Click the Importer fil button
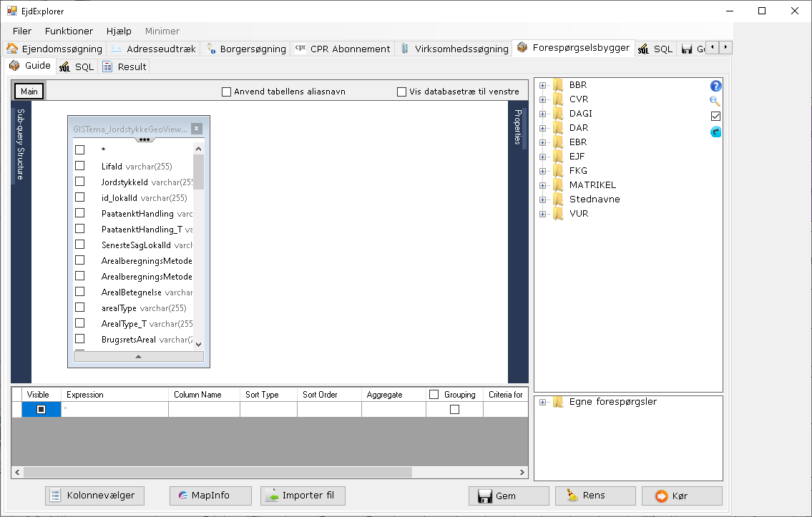Image resolution: width=812 pixels, height=517 pixels. tap(303, 496)
